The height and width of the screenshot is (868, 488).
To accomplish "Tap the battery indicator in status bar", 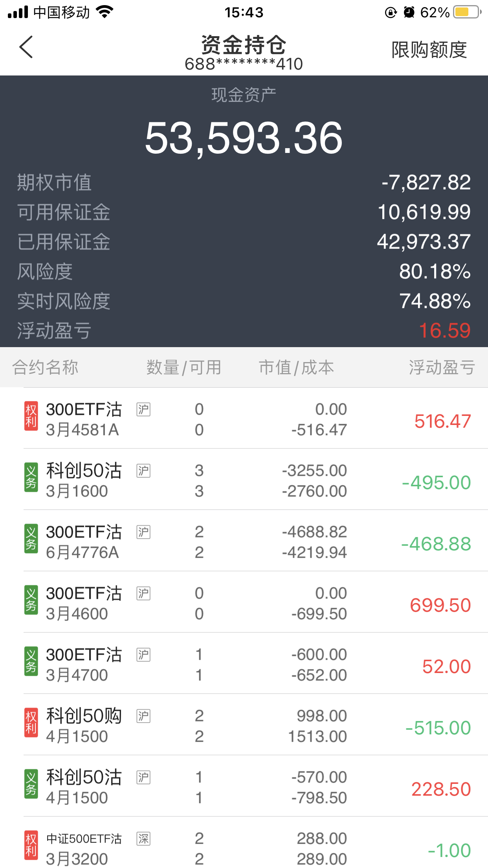I will 467,12.
